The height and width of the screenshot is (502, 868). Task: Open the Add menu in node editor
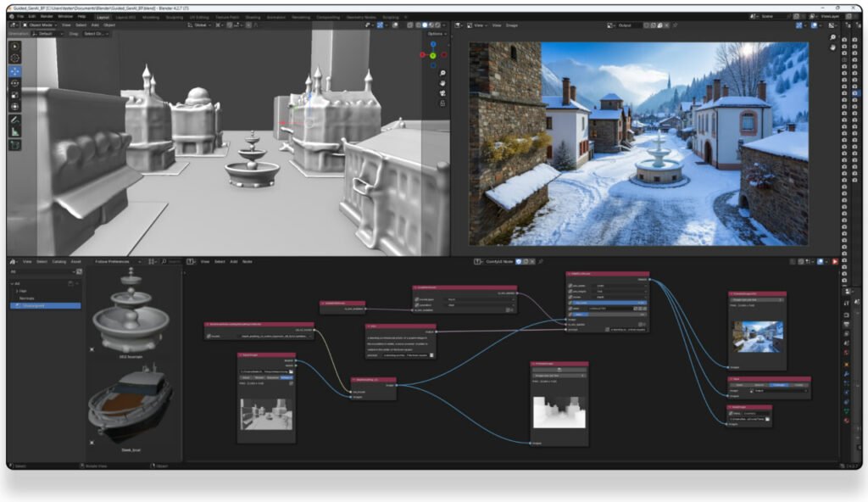click(233, 261)
